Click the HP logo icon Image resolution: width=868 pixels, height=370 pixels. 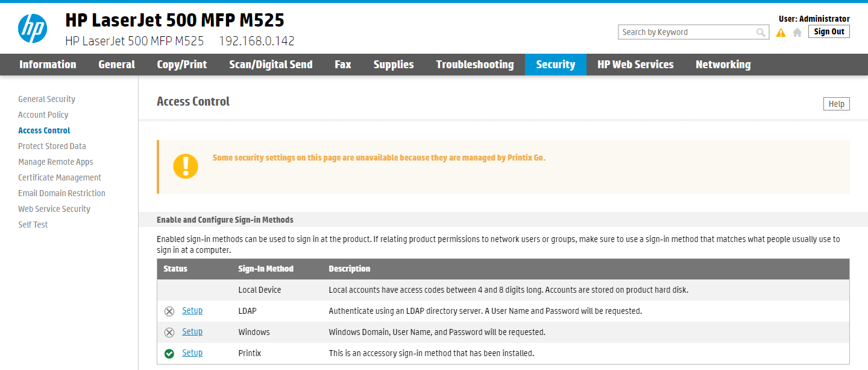coord(33,29)
